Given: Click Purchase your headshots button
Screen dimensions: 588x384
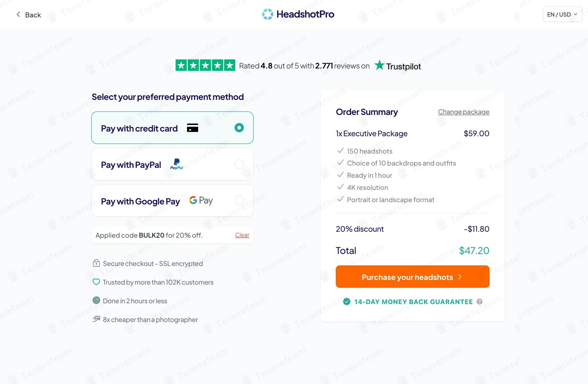Looking at the screenshot, I should tap(412, 277).
